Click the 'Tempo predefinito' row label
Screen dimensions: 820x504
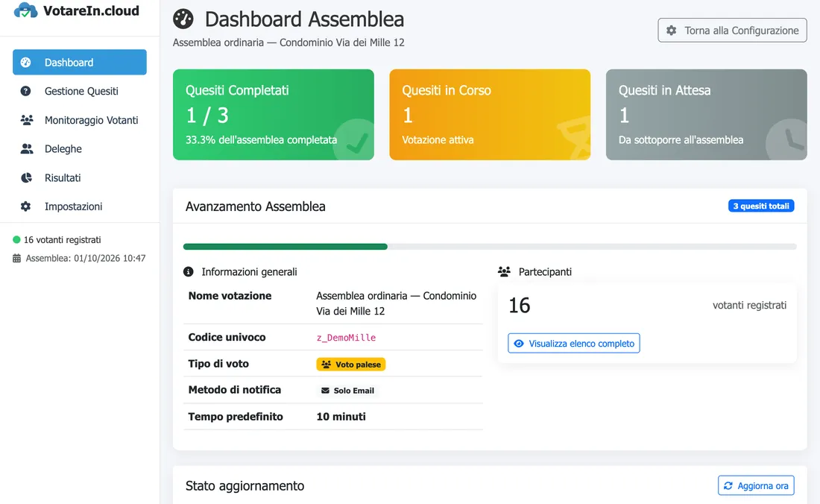[236, 417]
